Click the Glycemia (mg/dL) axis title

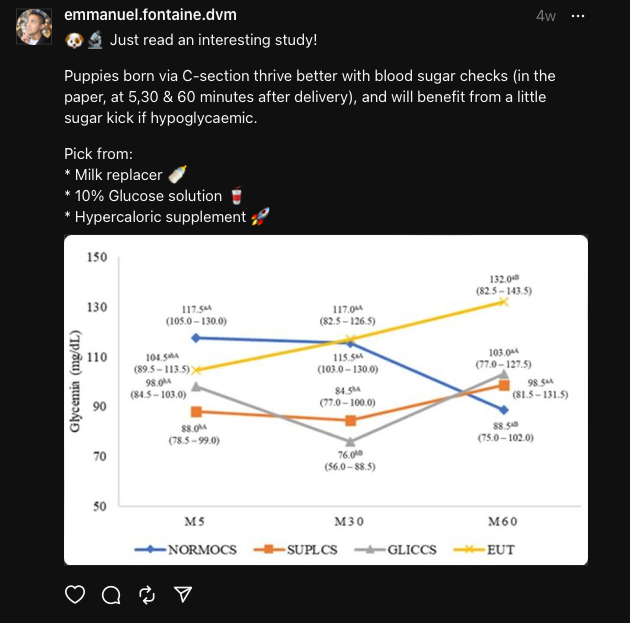pos(74,382)
